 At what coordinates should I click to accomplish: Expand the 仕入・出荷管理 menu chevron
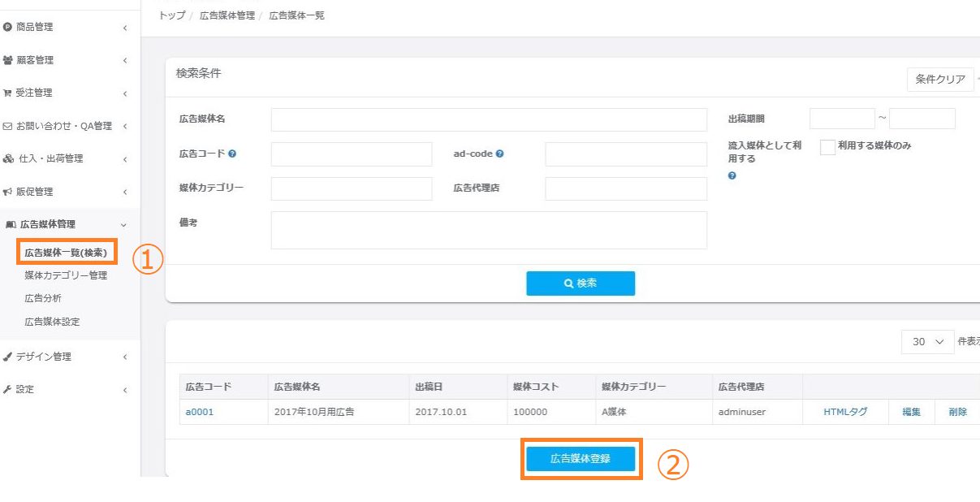[x=125, y=159]
